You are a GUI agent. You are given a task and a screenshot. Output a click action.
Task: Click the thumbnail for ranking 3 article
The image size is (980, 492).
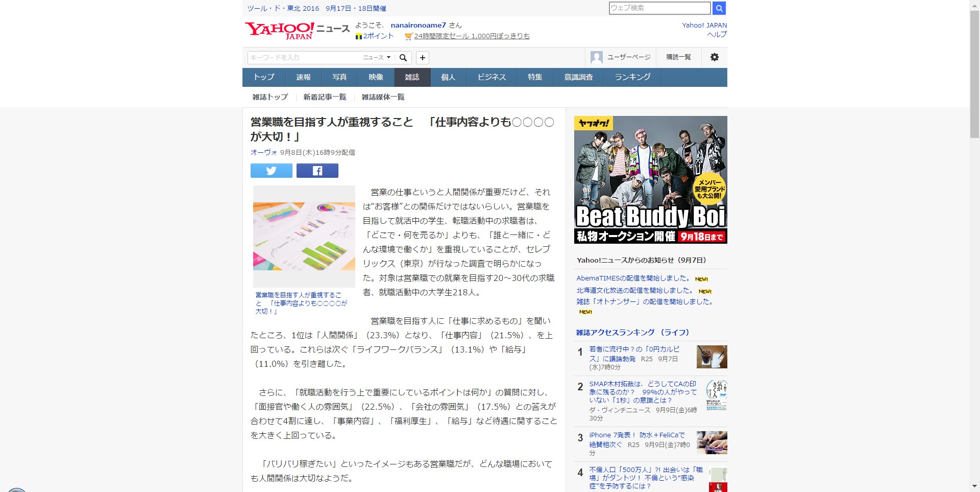coord(712,442)
